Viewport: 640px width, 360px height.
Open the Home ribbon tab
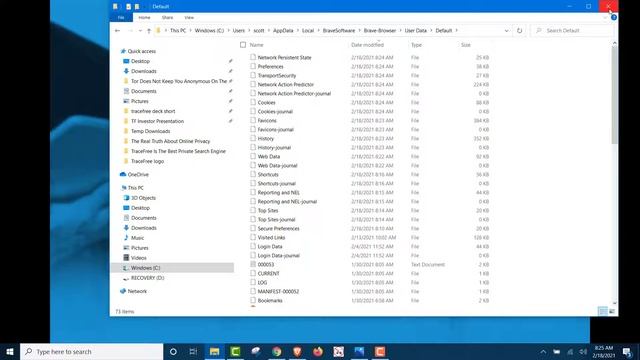pos(144,18)
